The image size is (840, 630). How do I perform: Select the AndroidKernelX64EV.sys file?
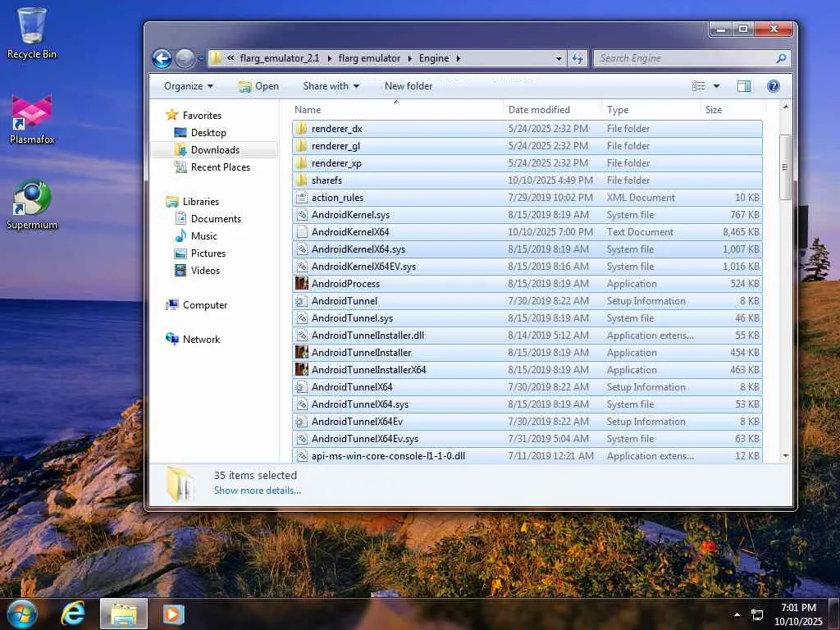(527, 267)
